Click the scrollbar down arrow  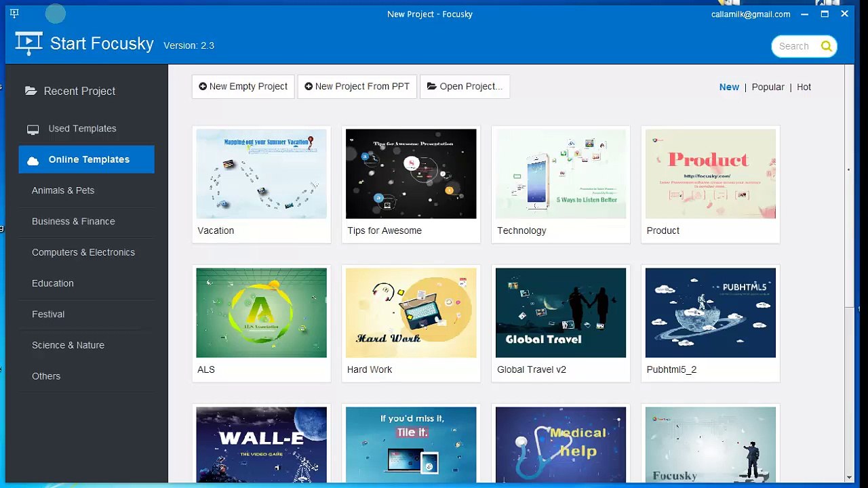click(x=849, y=478)
